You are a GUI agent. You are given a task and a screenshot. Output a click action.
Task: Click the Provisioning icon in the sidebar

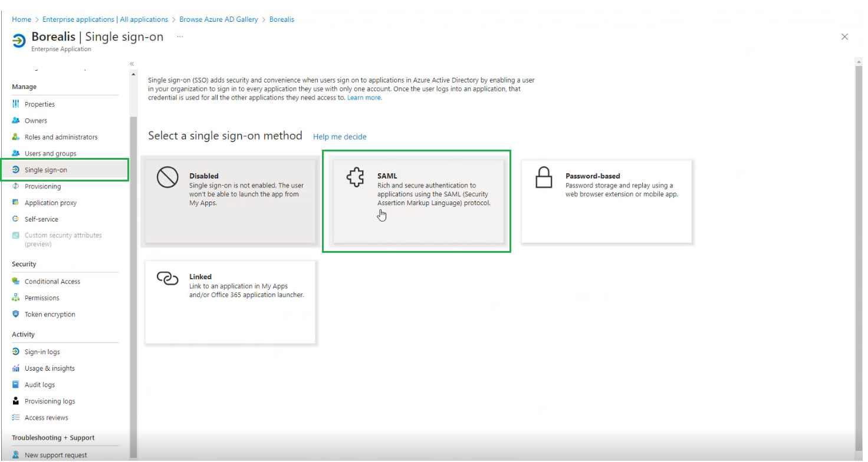point(16,187)
